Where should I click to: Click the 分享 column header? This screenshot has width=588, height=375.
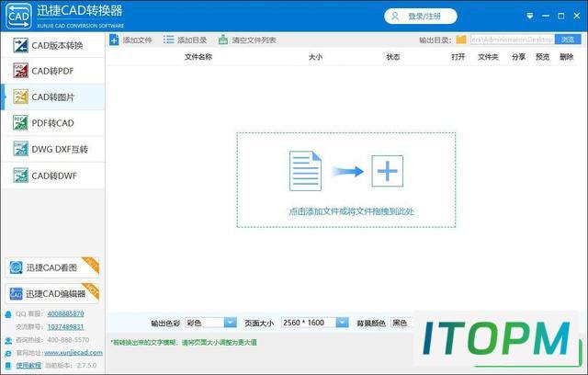tap(518, 57)
